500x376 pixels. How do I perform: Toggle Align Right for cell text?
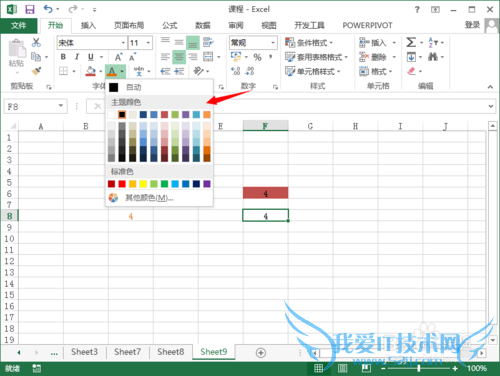[193, 57]
